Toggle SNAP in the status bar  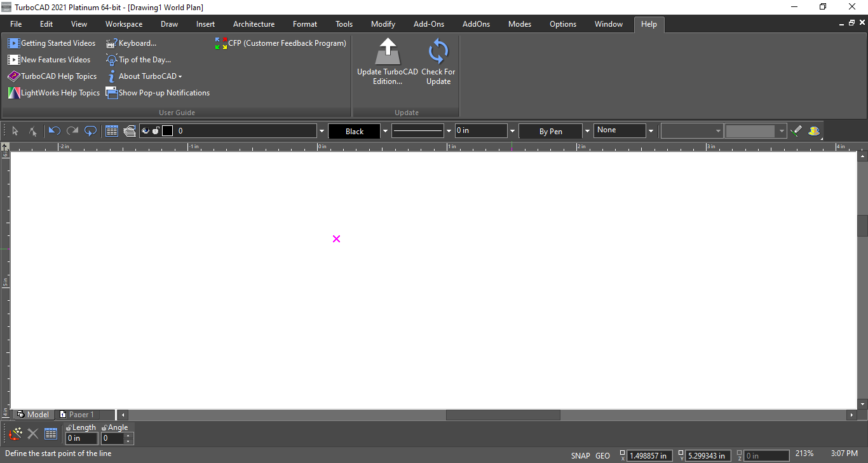[581, 455]
